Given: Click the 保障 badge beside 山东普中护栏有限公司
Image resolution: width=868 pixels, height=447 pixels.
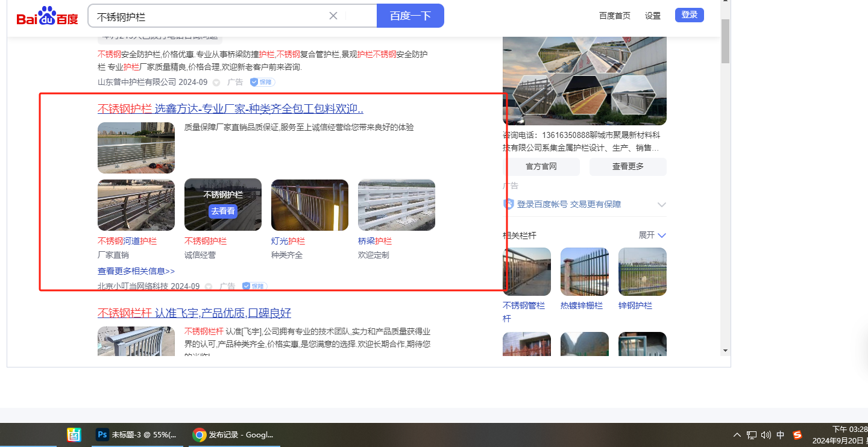Looking at the screenshot, I should click(262, 82).
